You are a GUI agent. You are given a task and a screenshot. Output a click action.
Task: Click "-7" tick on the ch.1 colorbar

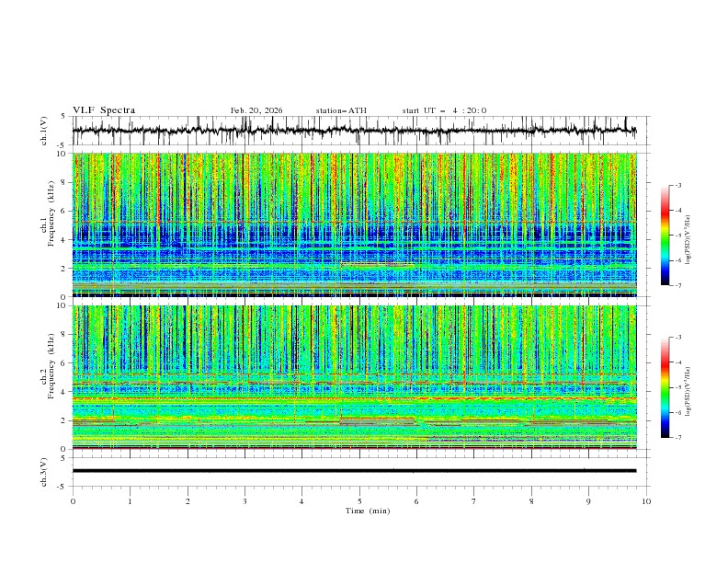pos(677,286)
